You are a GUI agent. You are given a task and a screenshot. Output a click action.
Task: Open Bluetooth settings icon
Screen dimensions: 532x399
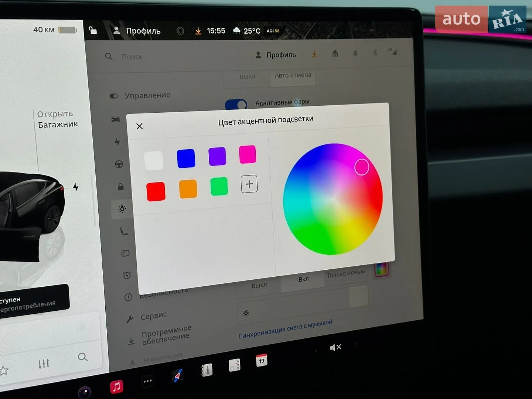point(375,52)
